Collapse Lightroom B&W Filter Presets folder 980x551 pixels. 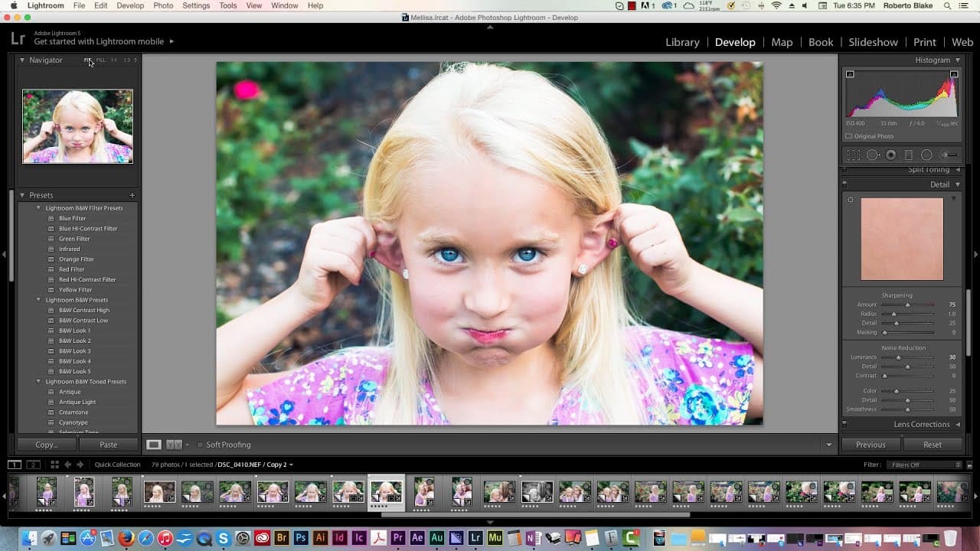point(39,208)
